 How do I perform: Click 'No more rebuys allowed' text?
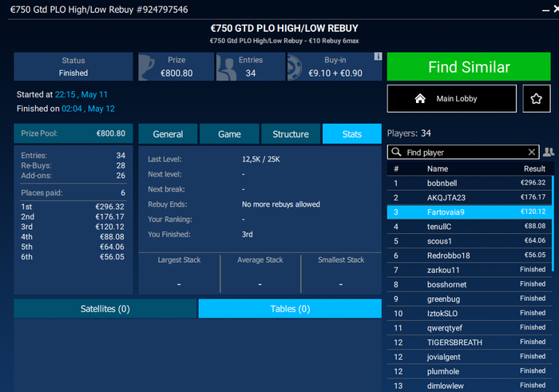coord(281,204)
